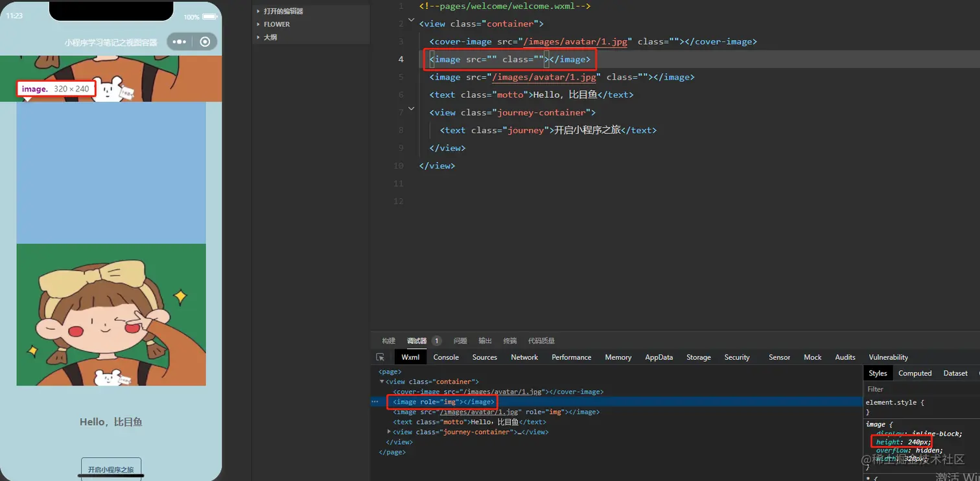Click the /images/avatar/1.jpg link on editor line 3
Image resolution: width=980 pixels, height=481 pixels.
[x=575, y=41]
